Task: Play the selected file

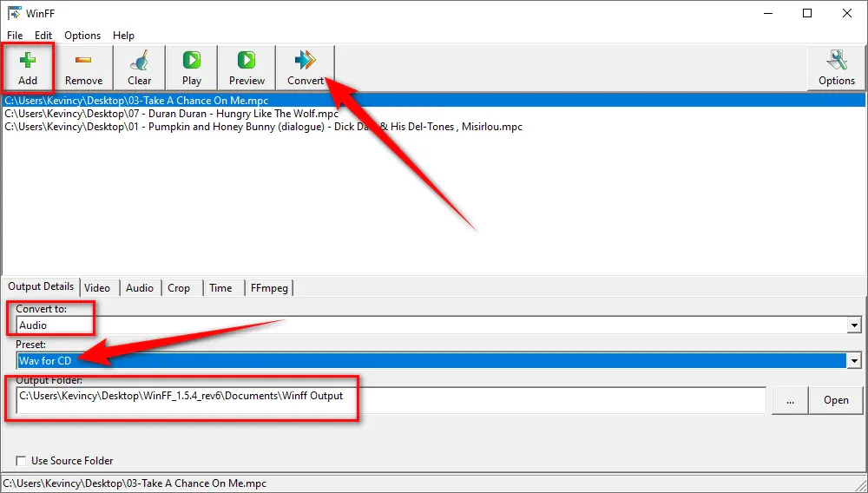Action: tap(192, 68)
